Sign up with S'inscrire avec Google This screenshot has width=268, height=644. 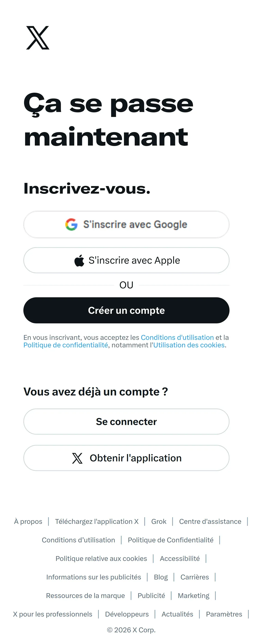(x=126, y=225)
